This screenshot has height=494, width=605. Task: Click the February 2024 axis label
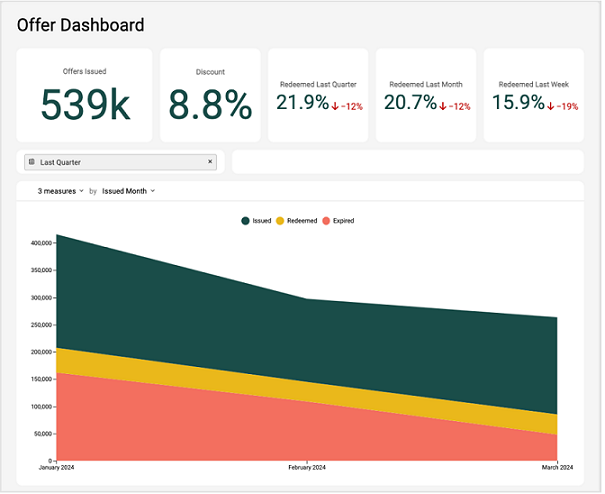coord(307,467)
